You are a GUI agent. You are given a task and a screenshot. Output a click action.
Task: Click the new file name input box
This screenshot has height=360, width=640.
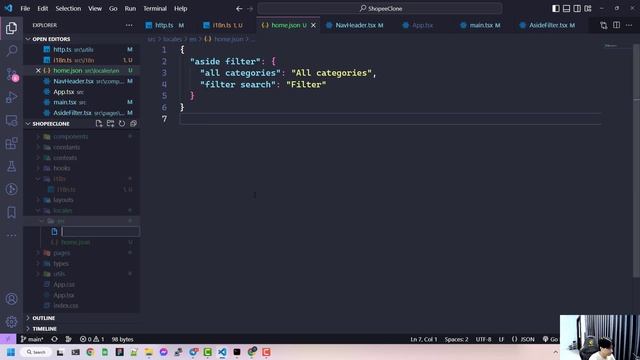100,231
